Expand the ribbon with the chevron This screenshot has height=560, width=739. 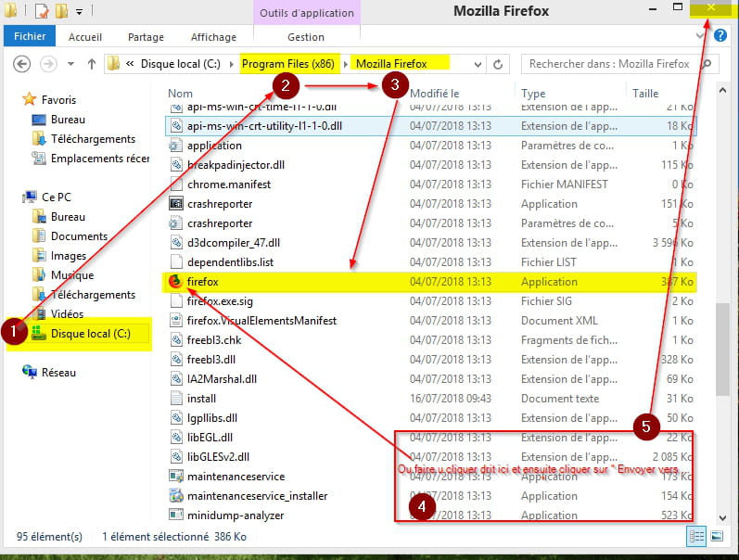point(700,36)
